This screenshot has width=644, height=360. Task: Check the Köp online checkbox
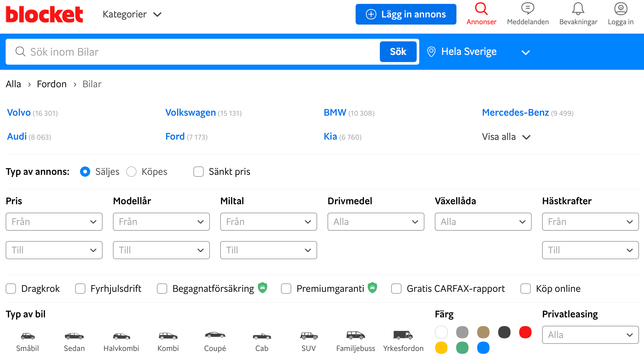point(525,289)
